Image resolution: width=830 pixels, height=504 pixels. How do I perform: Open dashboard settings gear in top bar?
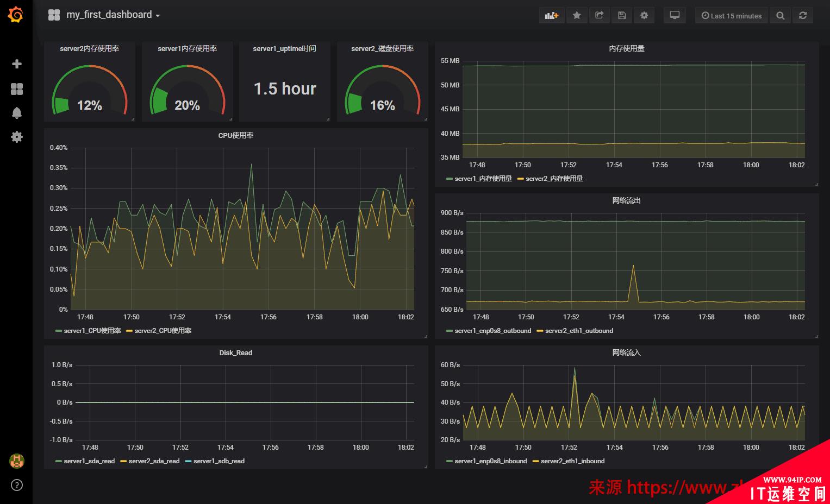644,16
